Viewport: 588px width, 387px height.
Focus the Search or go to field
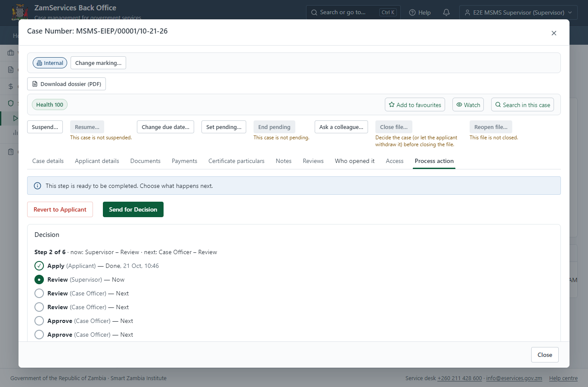point(353,12)
